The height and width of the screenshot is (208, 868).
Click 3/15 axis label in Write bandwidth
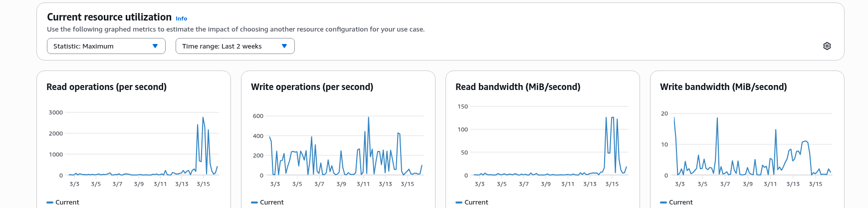816,184
